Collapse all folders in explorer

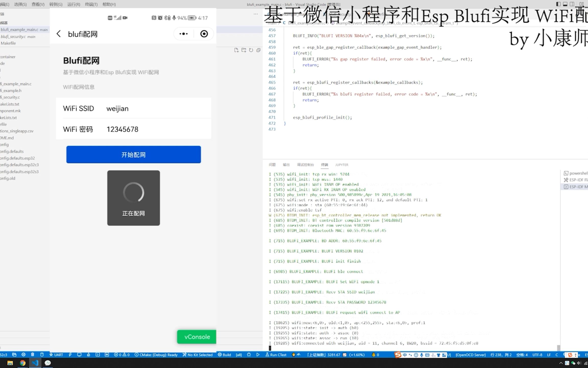[x=258, y=50]
